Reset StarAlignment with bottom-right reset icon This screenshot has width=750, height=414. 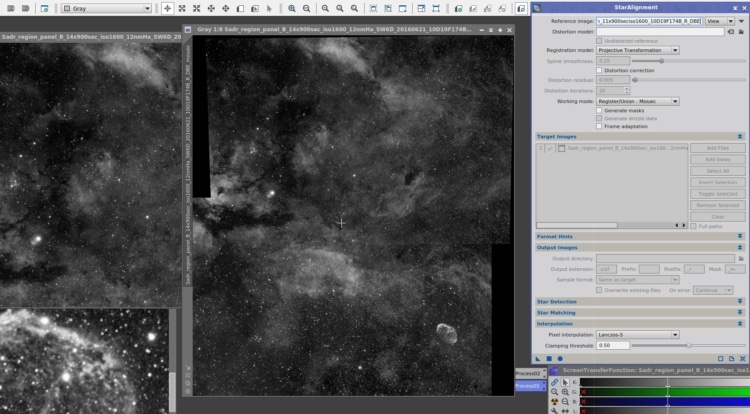click(x=742, y=359)
